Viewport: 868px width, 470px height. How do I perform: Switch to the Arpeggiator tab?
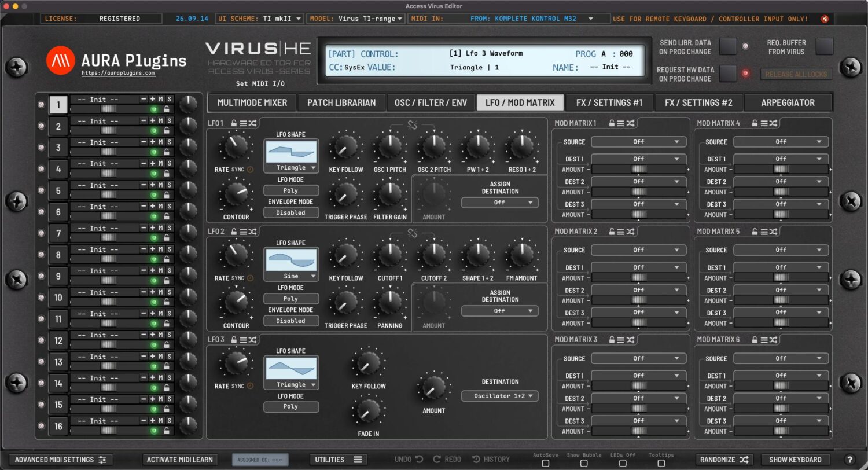coord(788,102)
